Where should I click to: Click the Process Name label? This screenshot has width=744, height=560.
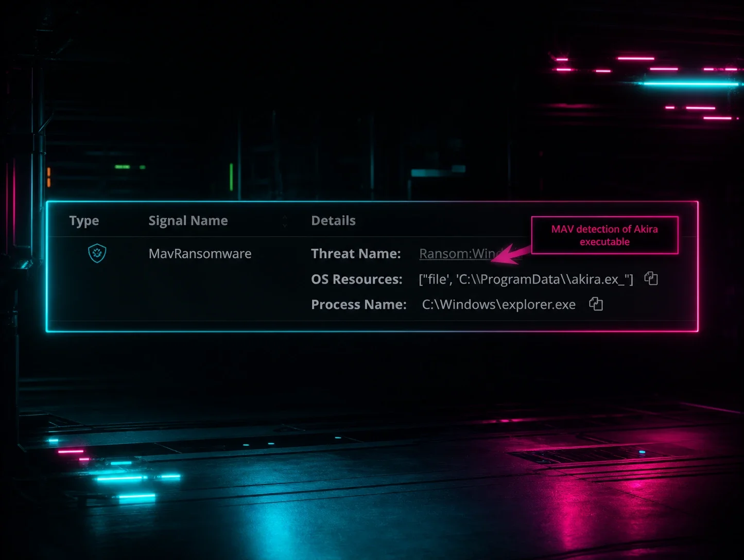359,305
